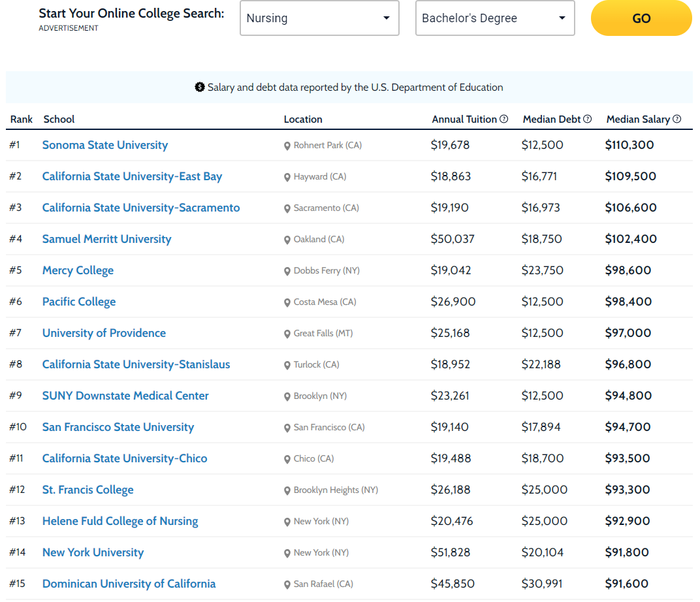Select the $110,300 median salary value
Viewport: 700px width, 602px height.
click(629, 145)
